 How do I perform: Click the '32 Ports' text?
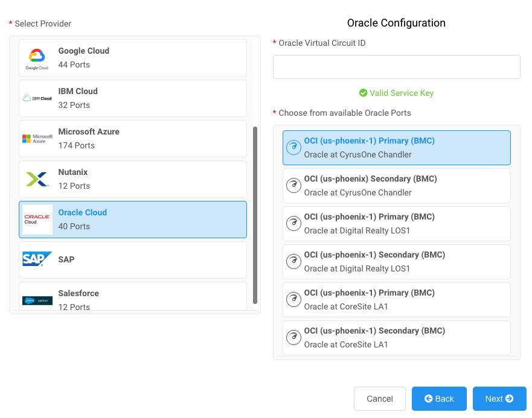[74, 105]
